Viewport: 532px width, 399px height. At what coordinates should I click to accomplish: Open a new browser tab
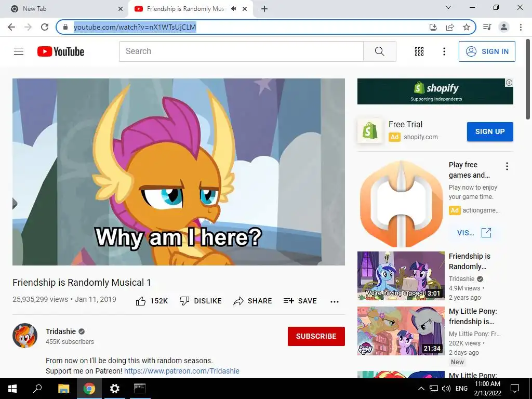264,9
